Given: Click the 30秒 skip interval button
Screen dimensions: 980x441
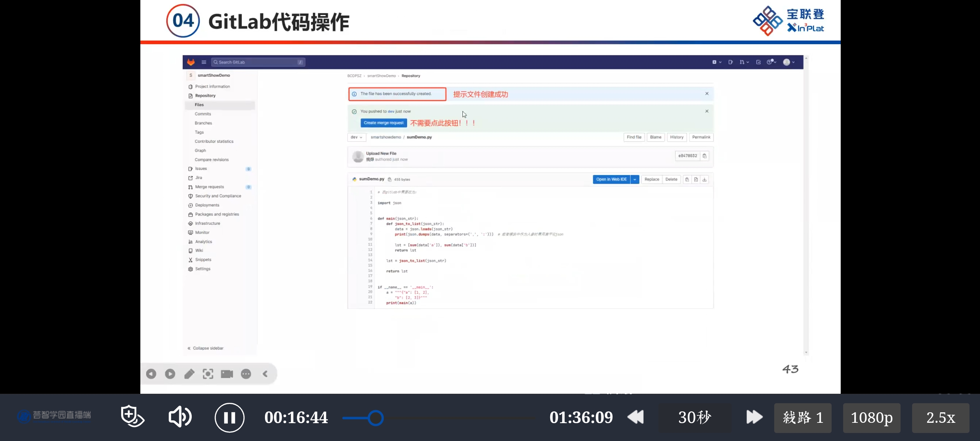Looking at the screenshot, I should [695, 418].
